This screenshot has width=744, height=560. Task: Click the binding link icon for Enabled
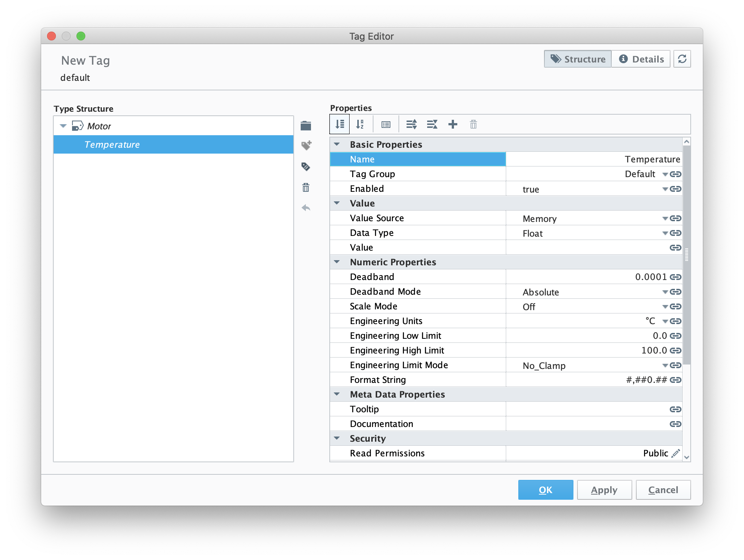(x=675, y=189)
